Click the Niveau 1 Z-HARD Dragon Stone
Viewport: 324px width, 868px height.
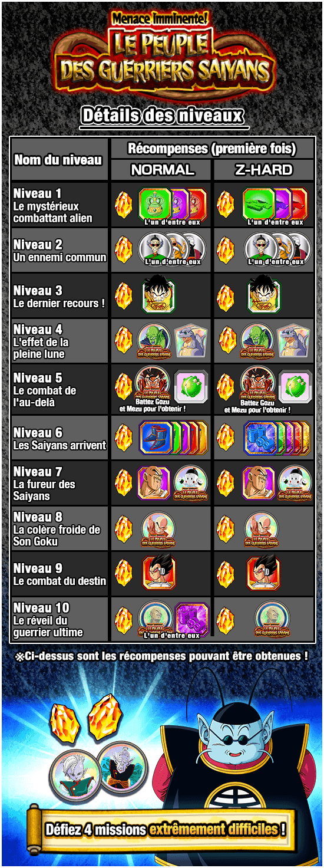[225, 204]
